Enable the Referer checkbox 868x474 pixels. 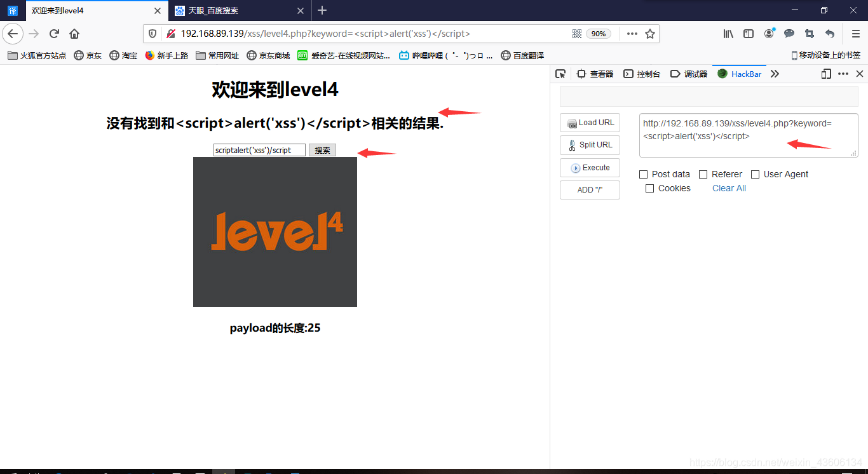(703, 174)
